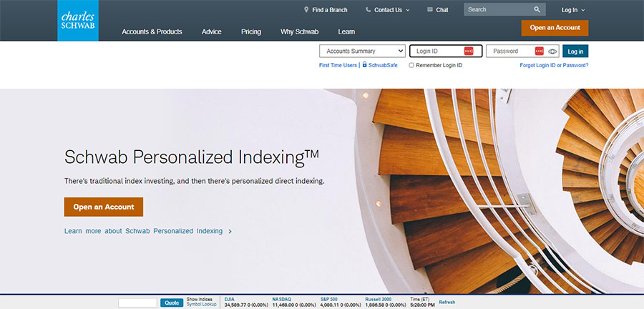Check the Remember Login ID checkbox
This screenshot has width=644, height=309.
point(411,65)
